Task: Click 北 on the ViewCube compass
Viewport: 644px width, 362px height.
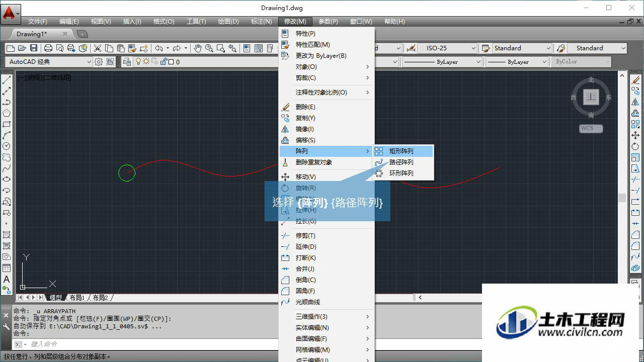Action: point(591,80)
